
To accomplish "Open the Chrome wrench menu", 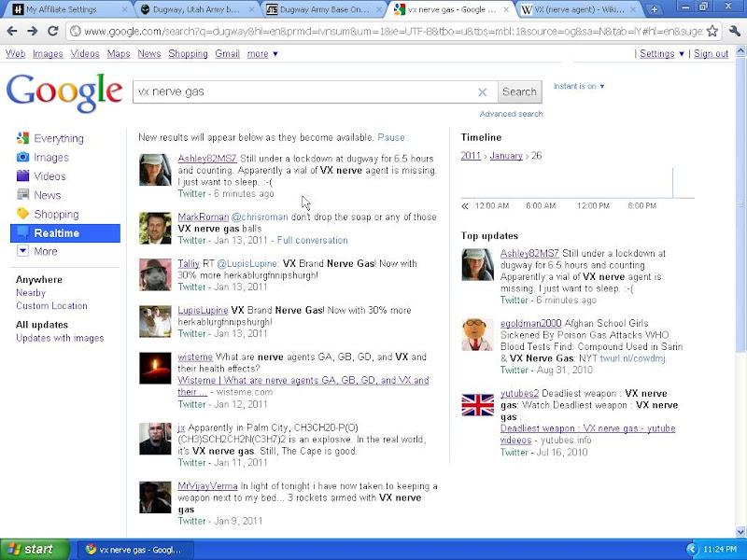I will click(734, 32).
